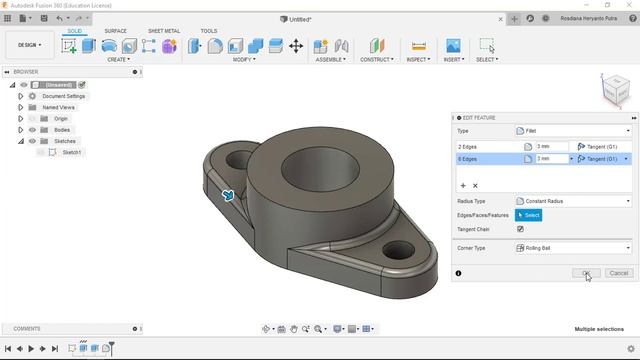Select the Combine tool

256,46
